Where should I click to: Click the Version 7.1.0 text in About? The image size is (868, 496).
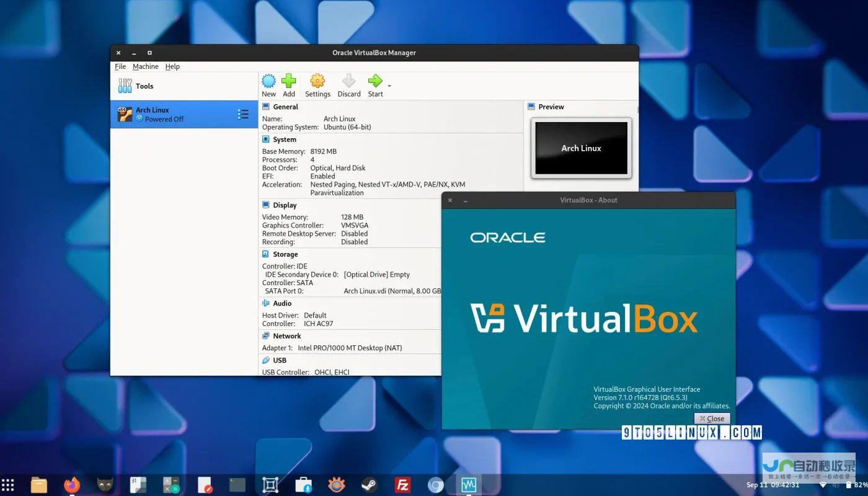pos(640,397)
